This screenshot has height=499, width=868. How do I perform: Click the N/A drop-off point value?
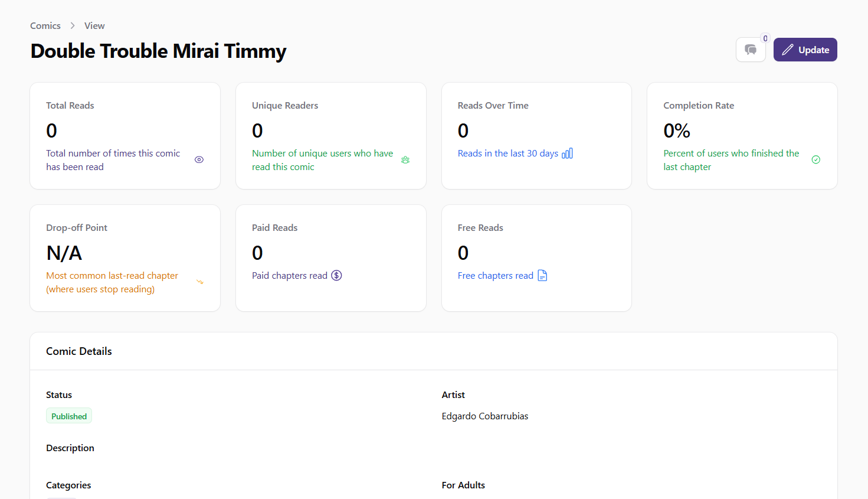point(64,253)
